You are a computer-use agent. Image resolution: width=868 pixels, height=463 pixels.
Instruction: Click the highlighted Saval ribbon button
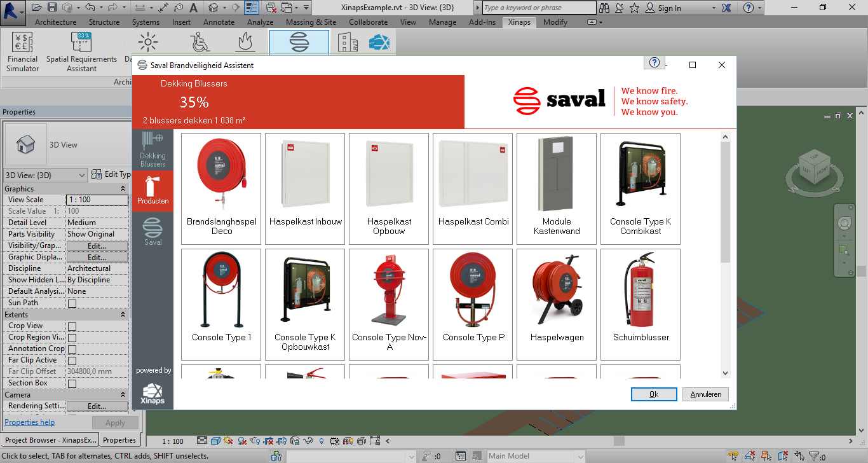click(299, 43)
